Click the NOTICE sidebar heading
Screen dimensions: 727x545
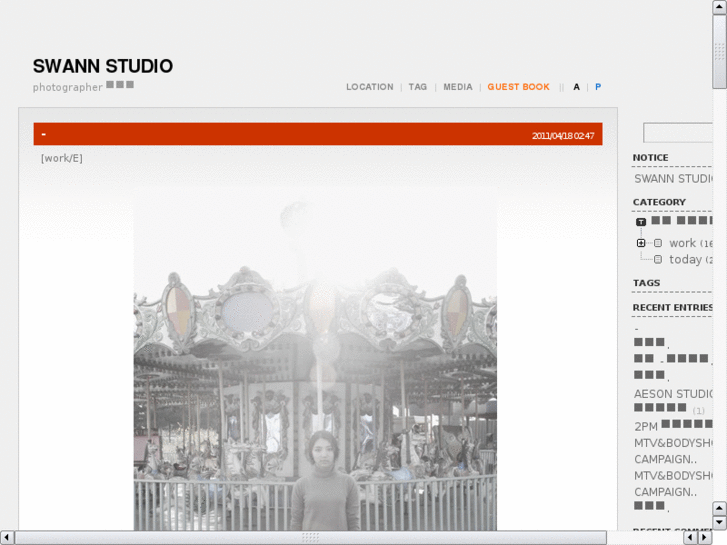click(650, 158)
